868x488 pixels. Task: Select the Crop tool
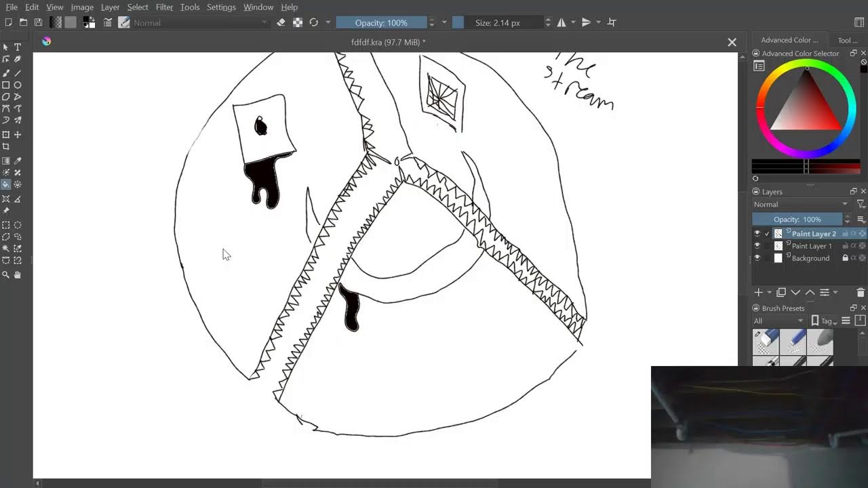tap(6, 146)
